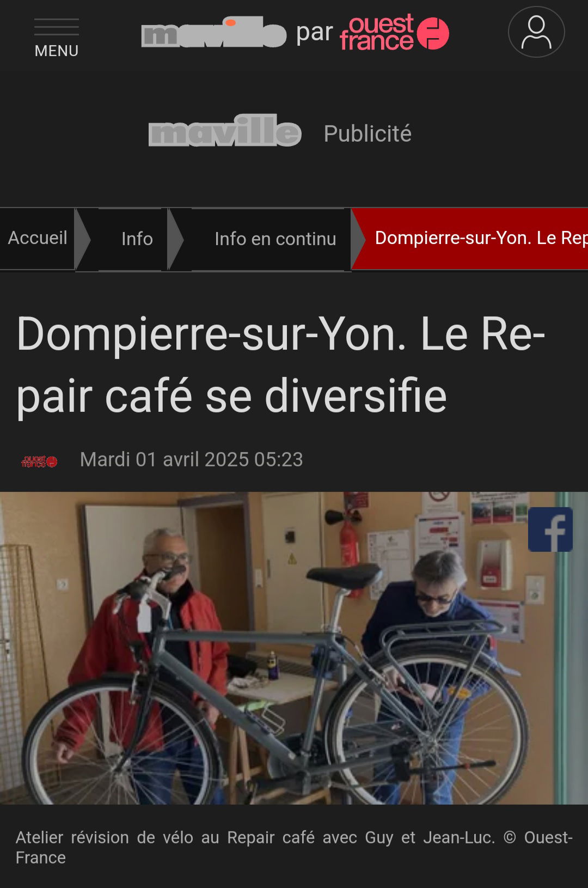Click the headline Le Repair café se diversifie
588x888 pixels.
(x=281, y=365)
